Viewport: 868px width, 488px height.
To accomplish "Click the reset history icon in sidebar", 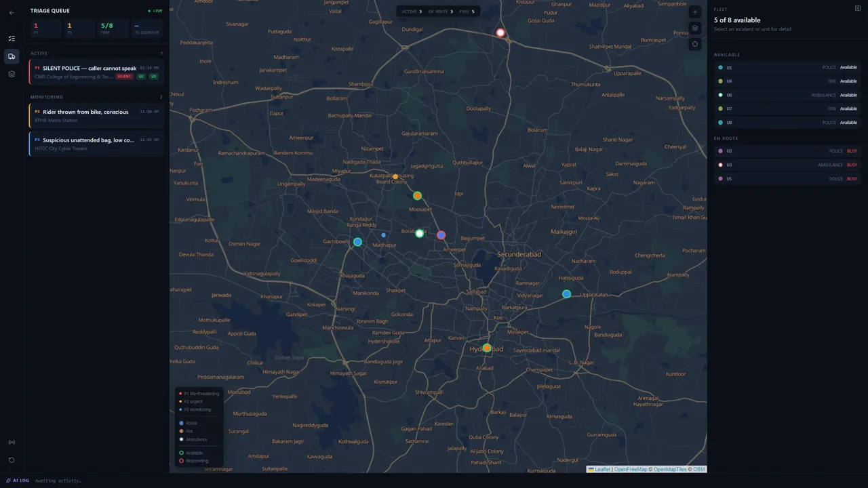I will point(12,460).
